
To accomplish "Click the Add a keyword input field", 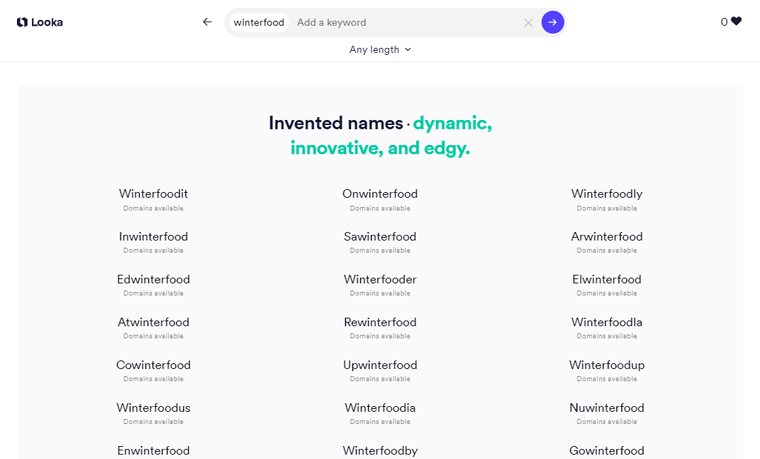I will click(x=400, y=22).
